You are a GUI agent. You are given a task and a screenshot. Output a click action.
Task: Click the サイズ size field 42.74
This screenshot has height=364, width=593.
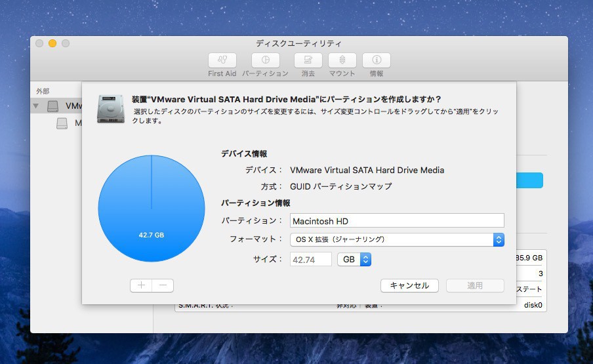pyautogui.click(x=311, y=260)
